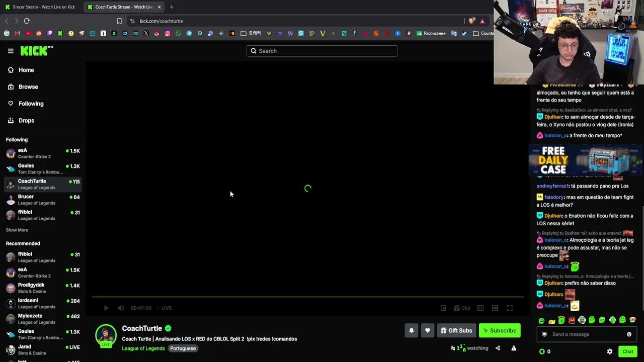Open a new browser tab
This screenshot has height=362, width=644.
point(172,7)
